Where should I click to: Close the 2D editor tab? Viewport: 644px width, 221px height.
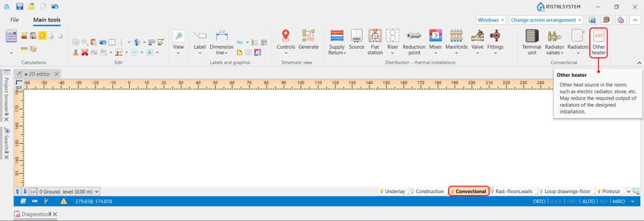click(57, 73)
